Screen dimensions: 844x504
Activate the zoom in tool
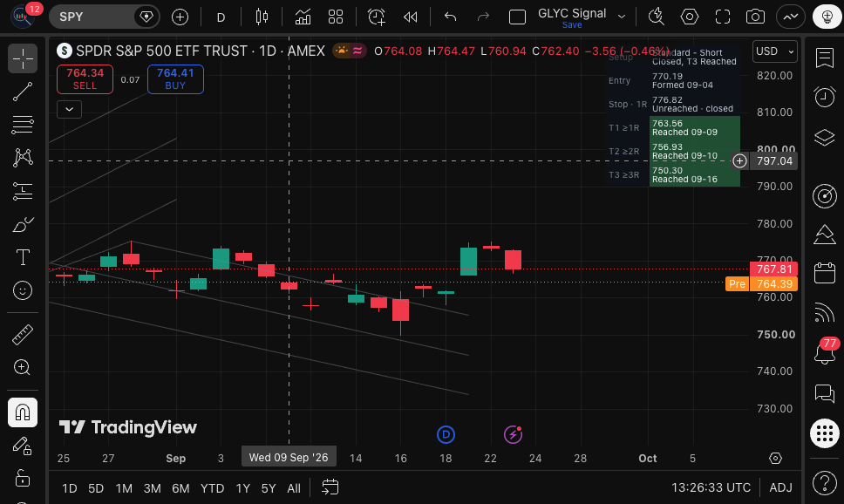(x=23, y=368)
